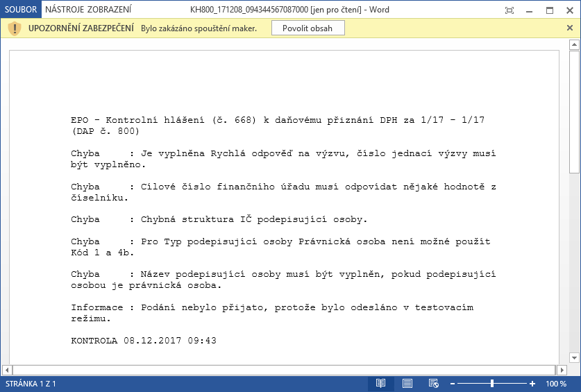Maximize the Word window
This screenshot has width=581, height=392.
pos(550,10)
